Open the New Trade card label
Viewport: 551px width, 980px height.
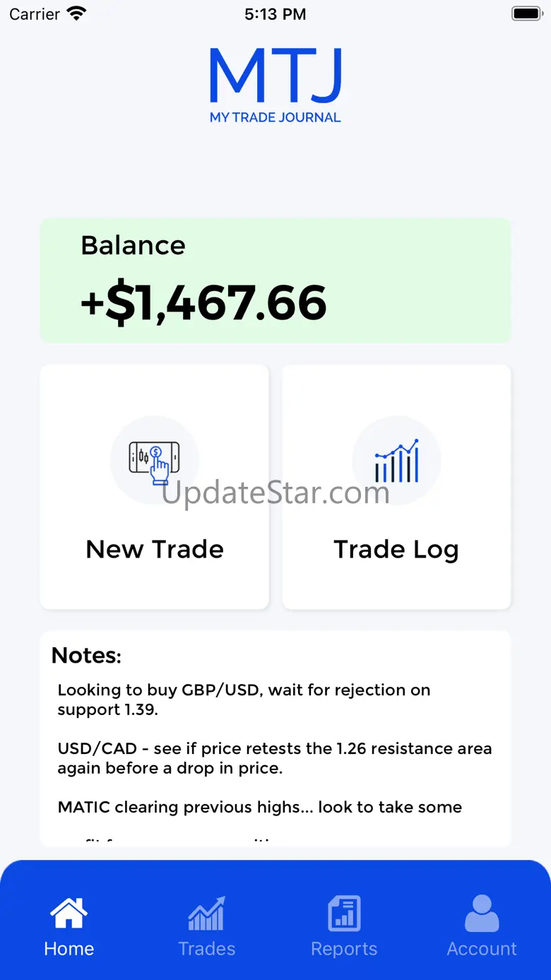coord(154,550)
